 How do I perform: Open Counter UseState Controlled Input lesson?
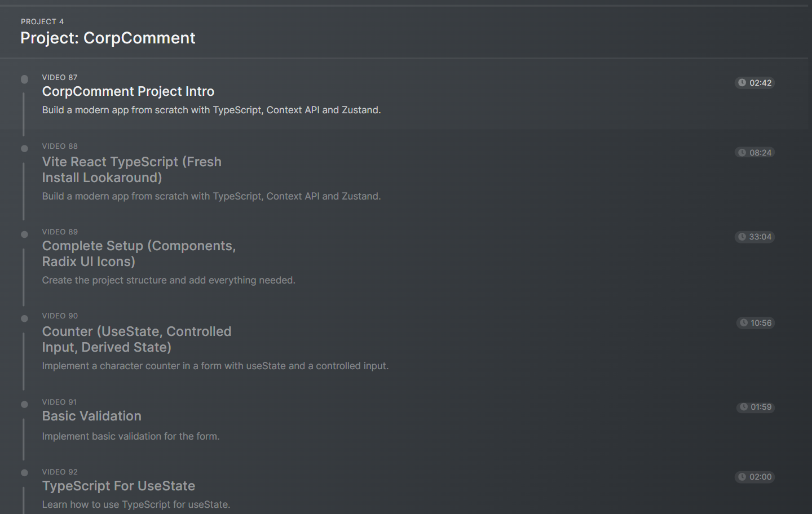coord(136,339)
